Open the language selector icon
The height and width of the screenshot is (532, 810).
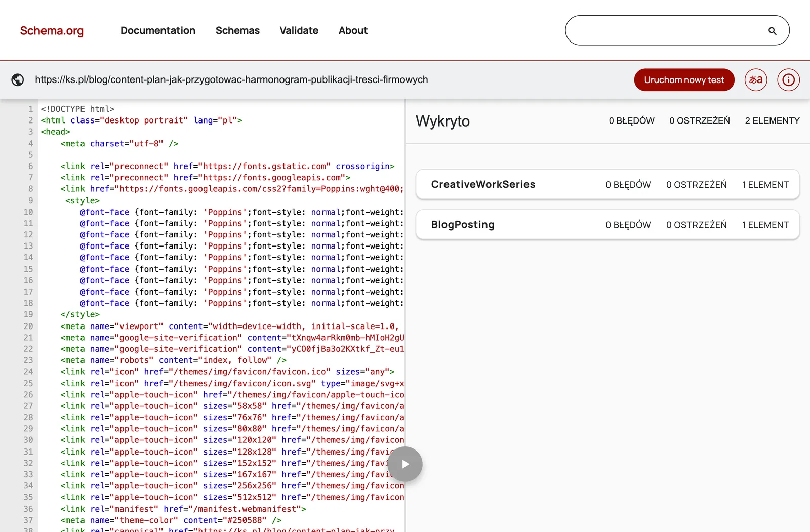point(756,80)
